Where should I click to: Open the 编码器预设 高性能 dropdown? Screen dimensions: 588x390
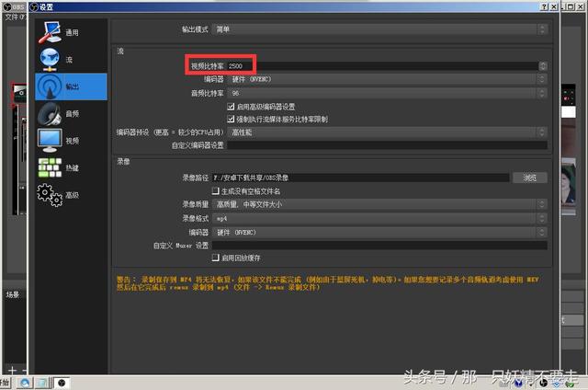click(387, 132)
